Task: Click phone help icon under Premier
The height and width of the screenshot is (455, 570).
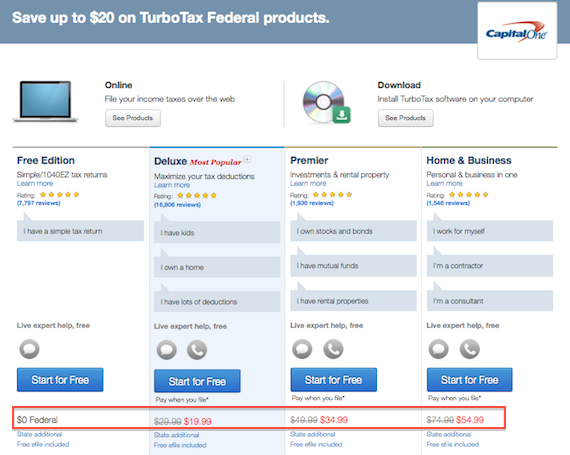Action: 333,349
